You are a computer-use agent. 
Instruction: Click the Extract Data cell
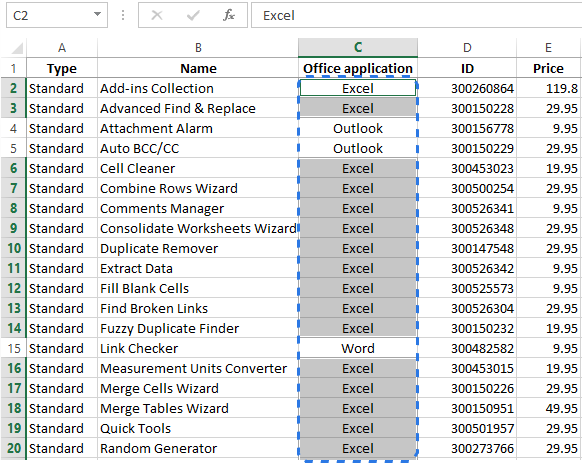(x=198, y=268)
